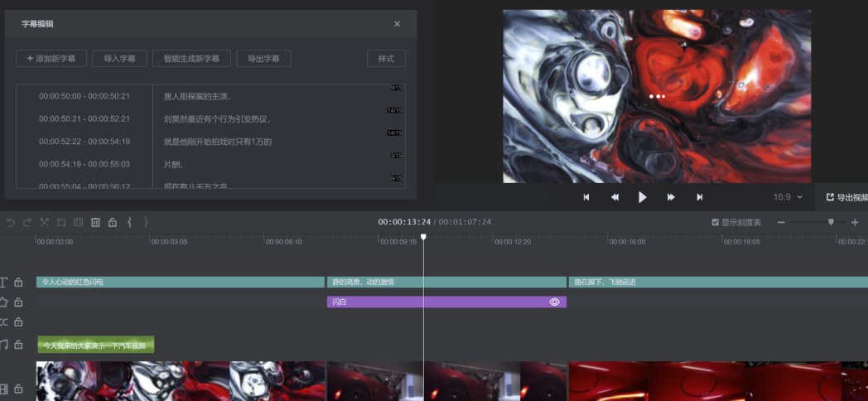This screenshot has width=868, height=401.
Task: Click 智能生成新字幕 button
Action: point(191,59)
